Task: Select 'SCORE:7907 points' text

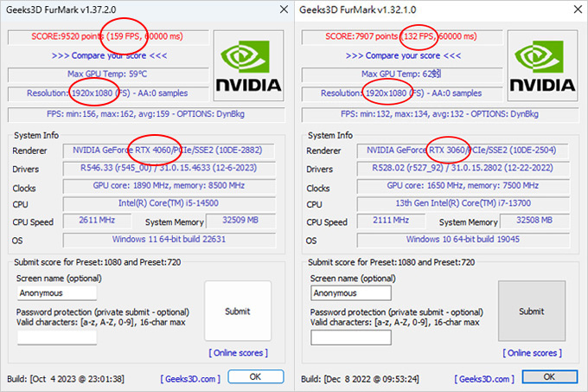Action: [361, 36]
